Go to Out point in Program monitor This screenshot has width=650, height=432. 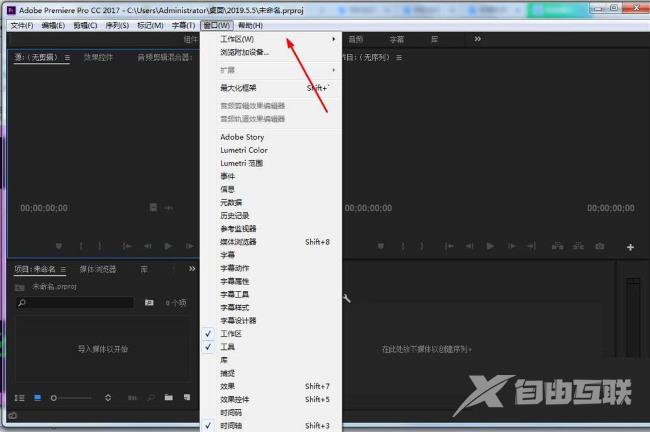(x=531, y=246)
